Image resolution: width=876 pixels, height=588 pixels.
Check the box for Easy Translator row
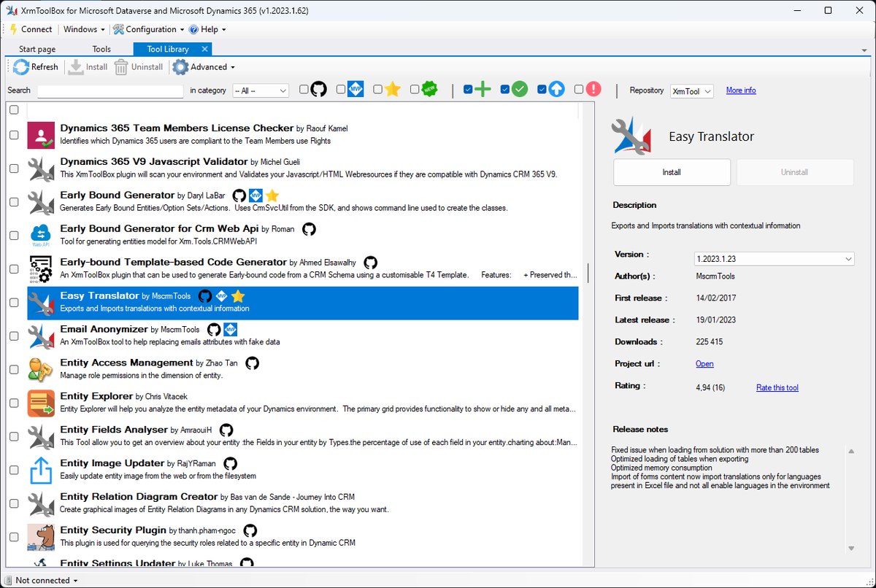click(14, 303)
